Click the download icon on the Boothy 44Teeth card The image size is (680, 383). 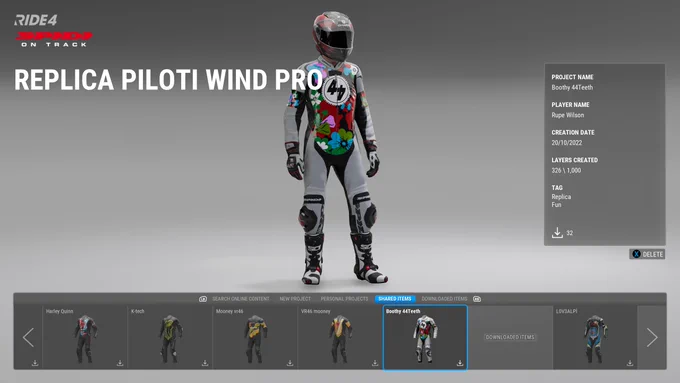pyautogui.click(x=460, y=363)
